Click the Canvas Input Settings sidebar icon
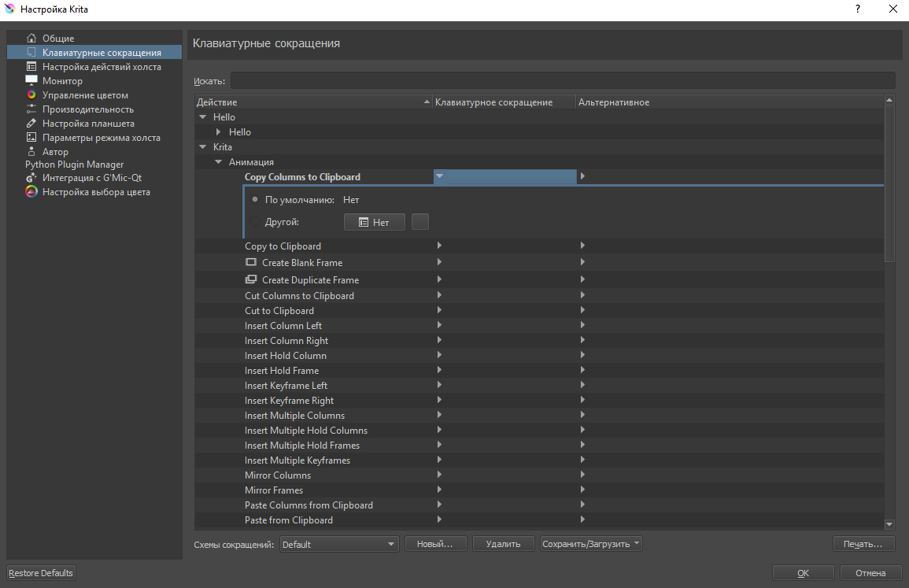 pyautogui.click(x=31, y=67)
